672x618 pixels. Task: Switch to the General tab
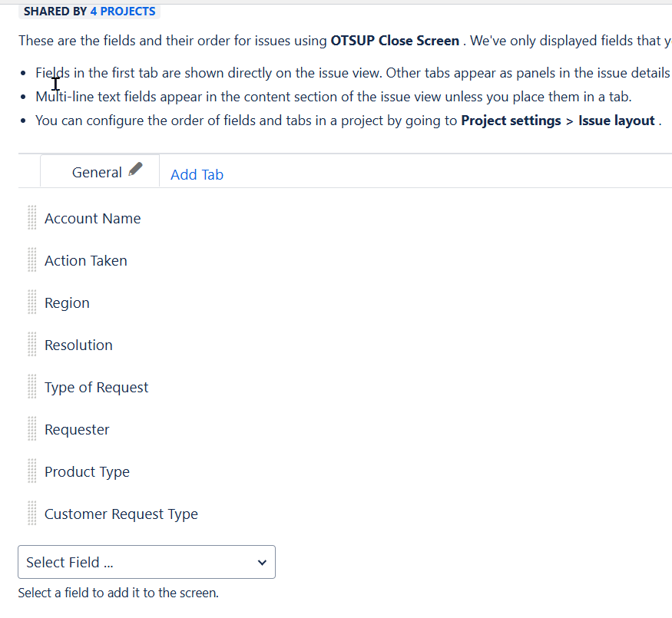click(96, 173)
